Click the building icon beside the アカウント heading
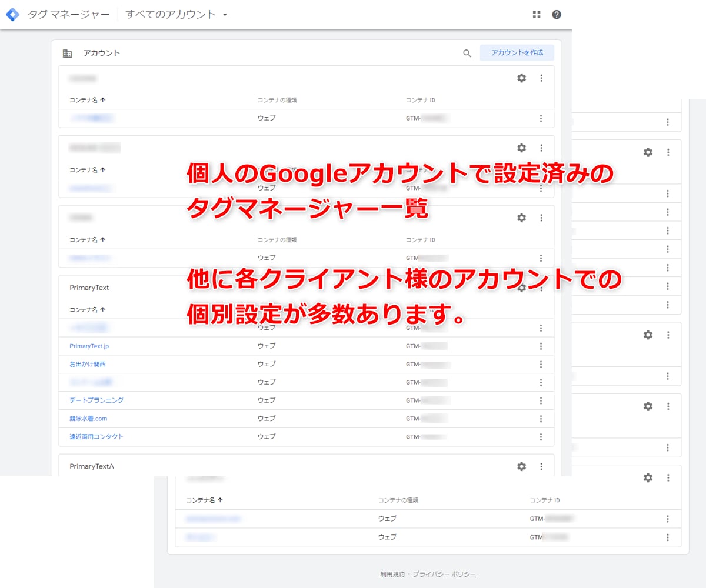This screenshot has width=706, height=588. click(68, 53)
